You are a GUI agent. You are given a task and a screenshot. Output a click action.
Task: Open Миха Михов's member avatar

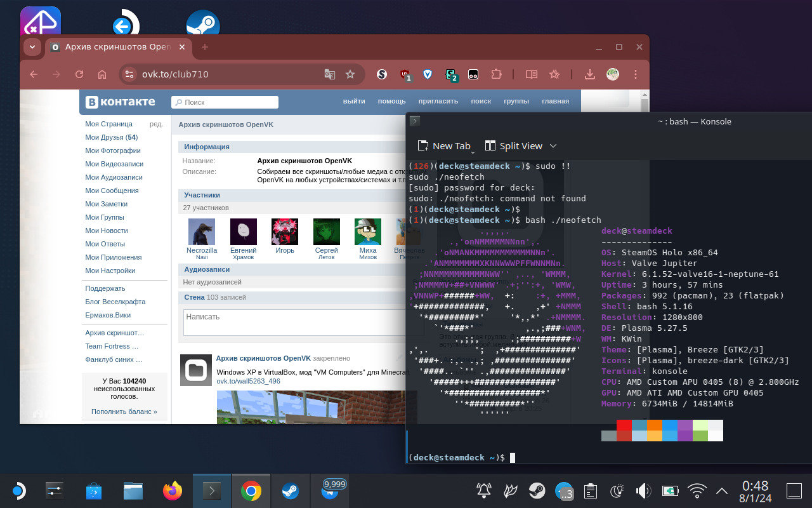pos(368,232)
